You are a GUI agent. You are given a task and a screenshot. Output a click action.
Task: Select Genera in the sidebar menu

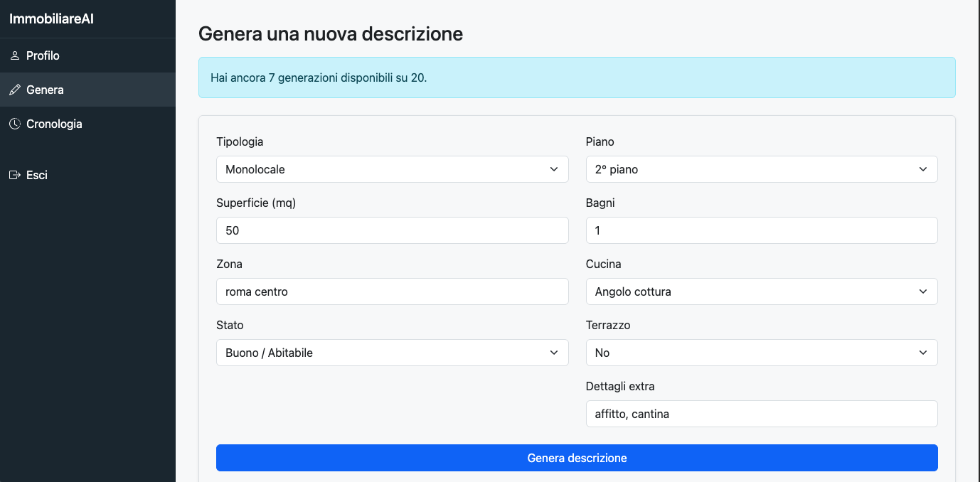[45, 90]
